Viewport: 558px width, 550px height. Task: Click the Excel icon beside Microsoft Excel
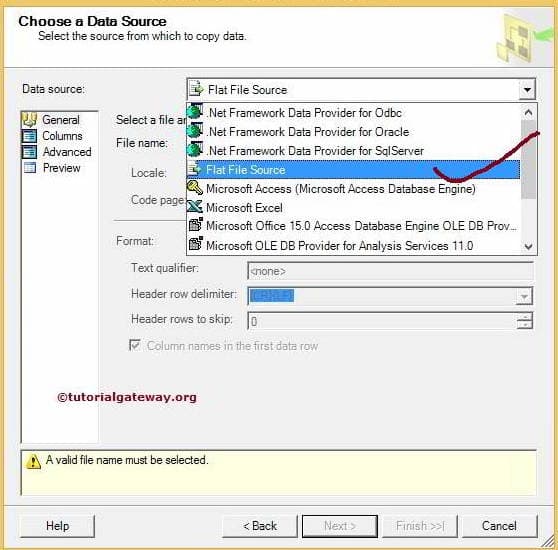click(195, 207)
